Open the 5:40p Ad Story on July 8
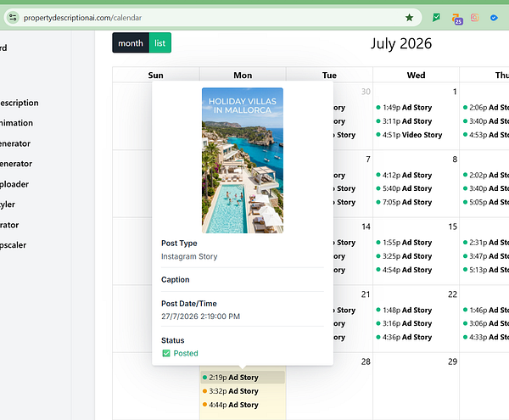The image size is (509, 420). click(404, 188)
